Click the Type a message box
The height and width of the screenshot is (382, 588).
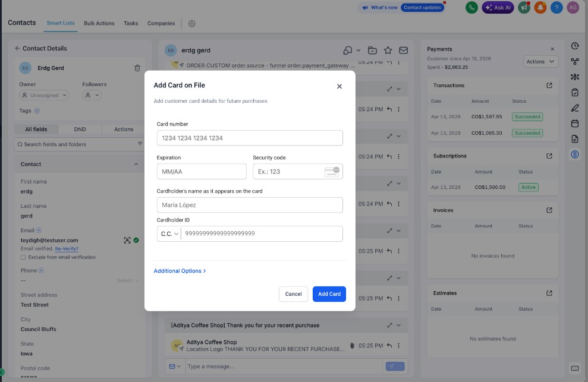click(284, 366)
